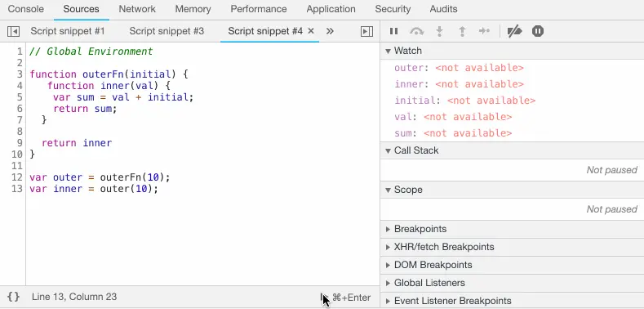Click the var sum = val + initial line

(x=123, y=97)
